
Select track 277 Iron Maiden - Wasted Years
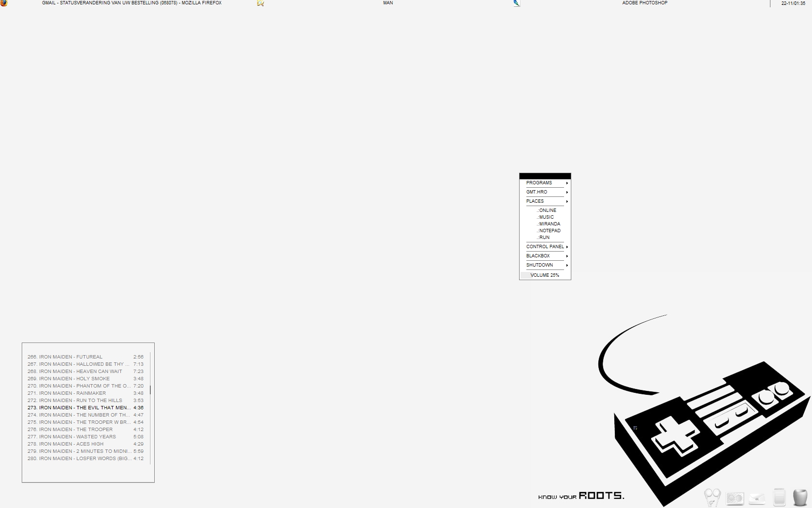[86, 437]
